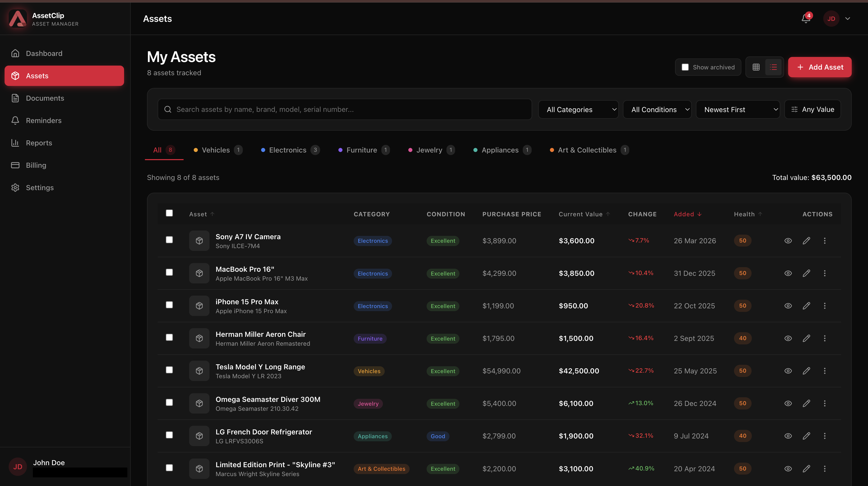Image resolution: width=868 pixels, height=486 pixels.
Task: Sort the table by Health column
Action: [x=748, y=214]
